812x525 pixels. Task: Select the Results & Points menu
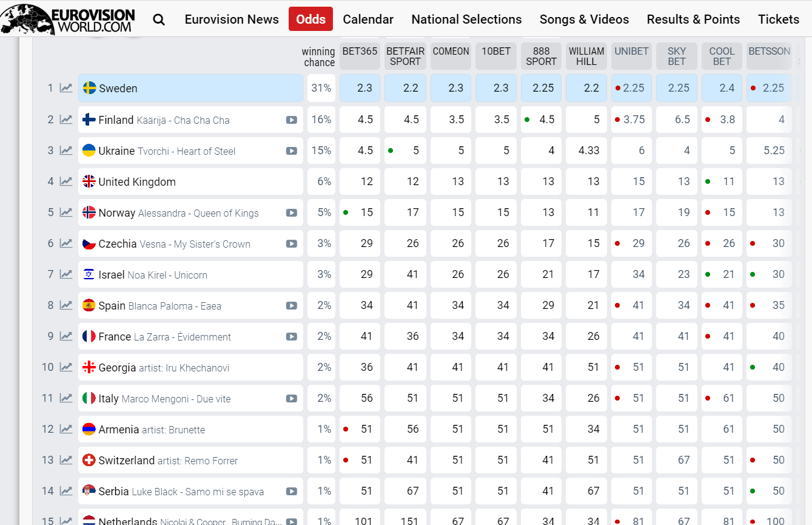[x=693, y=19]
